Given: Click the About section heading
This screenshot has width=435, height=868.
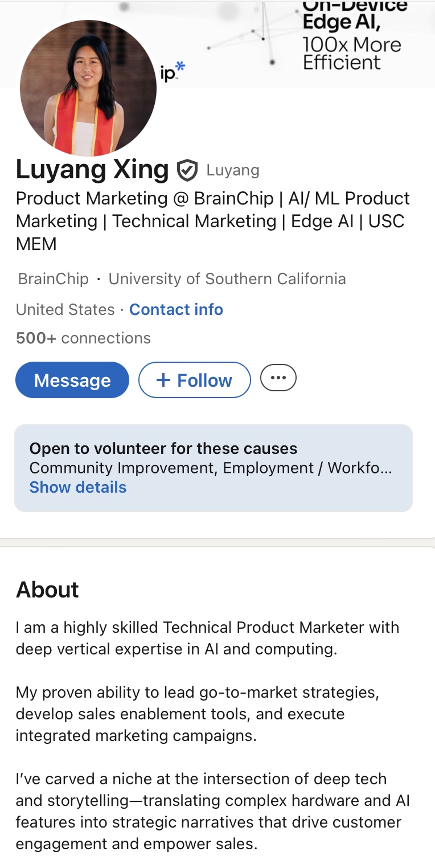Looking at the screenshot, I should [x=47, y=589].
